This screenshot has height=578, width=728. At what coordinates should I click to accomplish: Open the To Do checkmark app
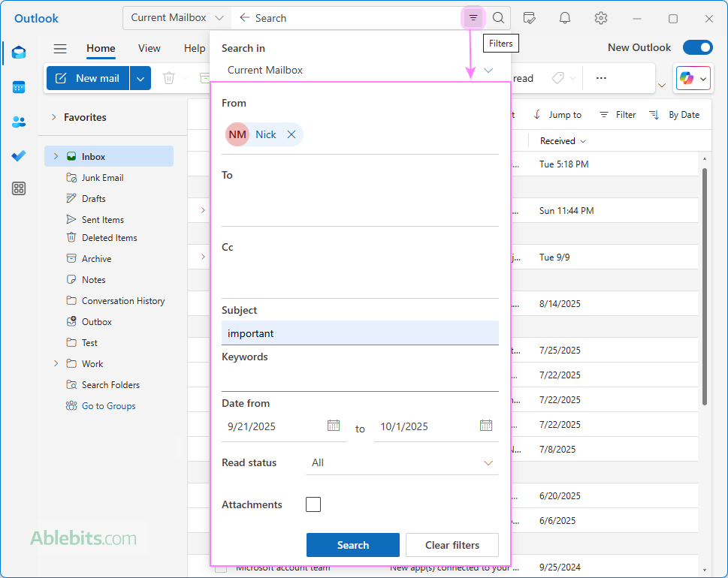tap(19, 155)
